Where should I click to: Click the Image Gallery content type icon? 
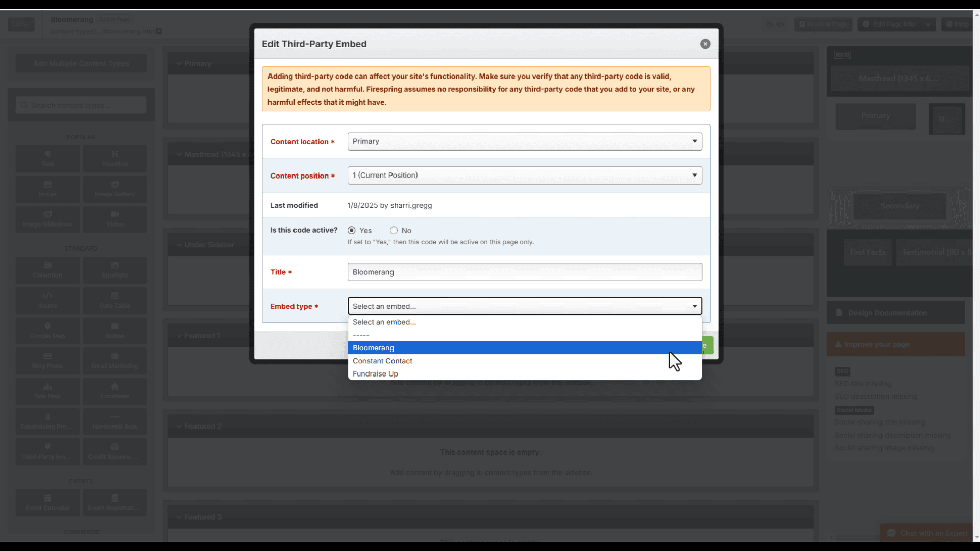pos(115,189)
